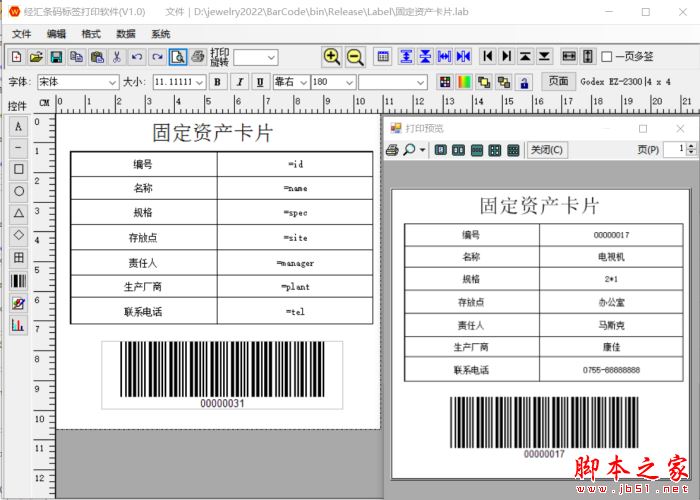Viewport: 700px width, 500px height.
Task: Toggle bold formatting
Action: [x=217, y=82]
